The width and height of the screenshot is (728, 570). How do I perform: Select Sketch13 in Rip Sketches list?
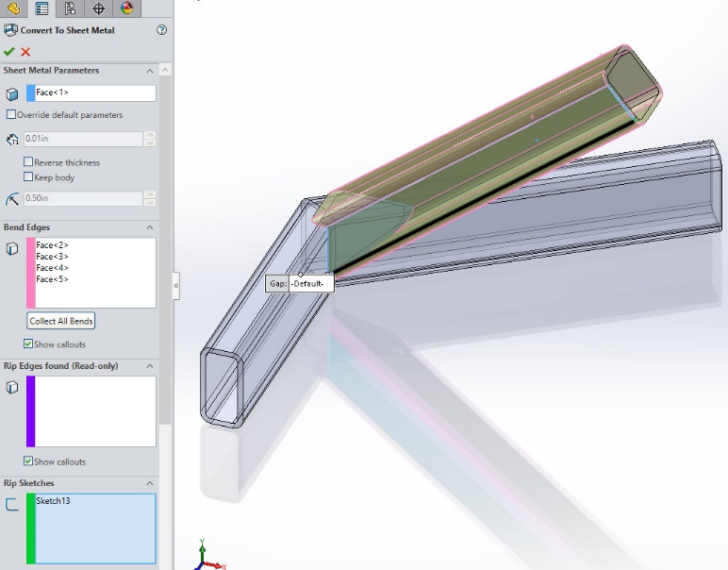click(53, 501)
